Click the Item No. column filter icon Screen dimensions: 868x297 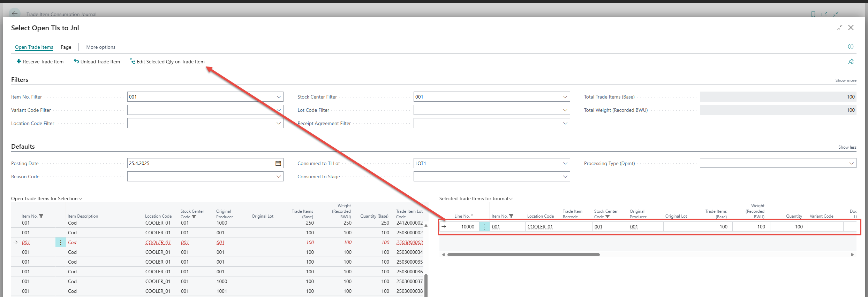tap(41, 216)
